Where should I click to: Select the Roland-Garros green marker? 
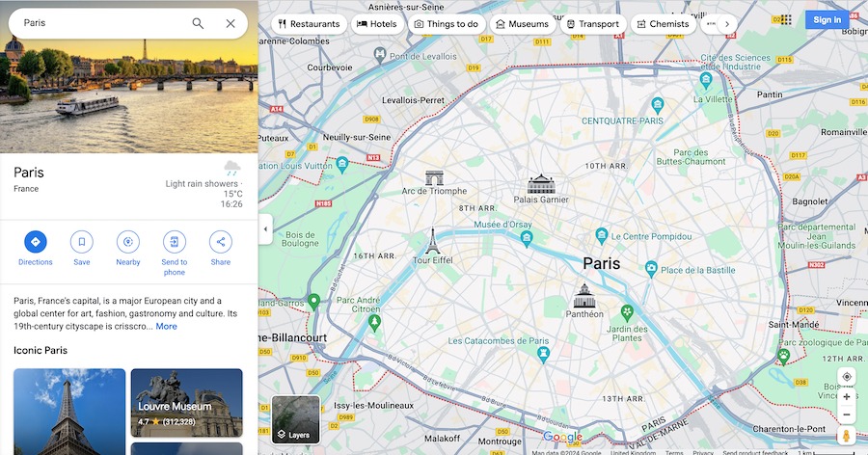coord(313,301)
